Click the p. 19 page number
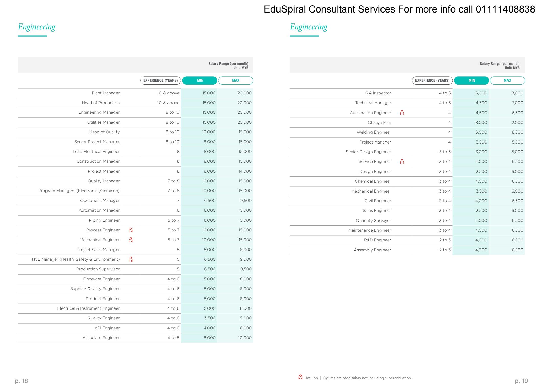The image size is (543, 392). [x=521, y=381]
